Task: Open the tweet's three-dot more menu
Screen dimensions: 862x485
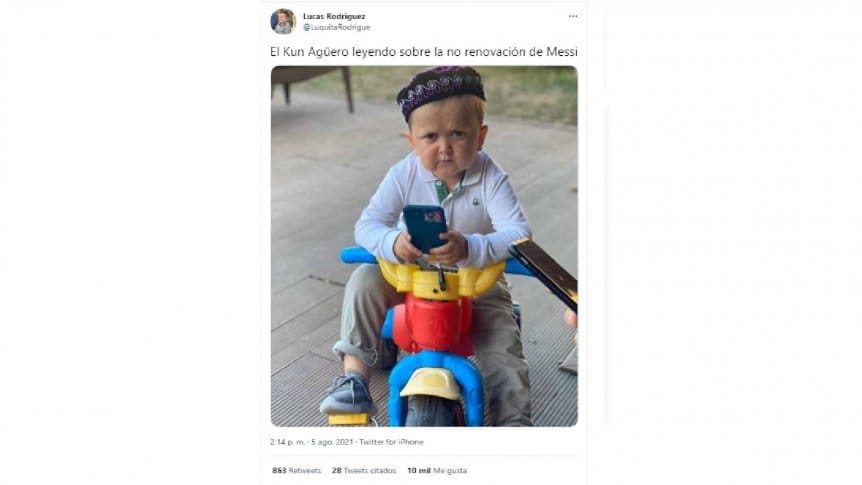Action: (572, 16)
